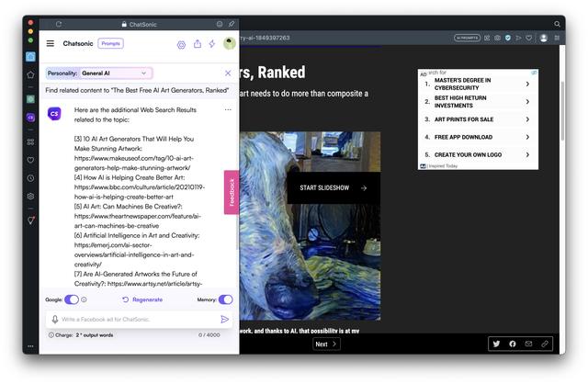Click the snapshot camera icon in address bar
The image size is (588, 384).
497,38
